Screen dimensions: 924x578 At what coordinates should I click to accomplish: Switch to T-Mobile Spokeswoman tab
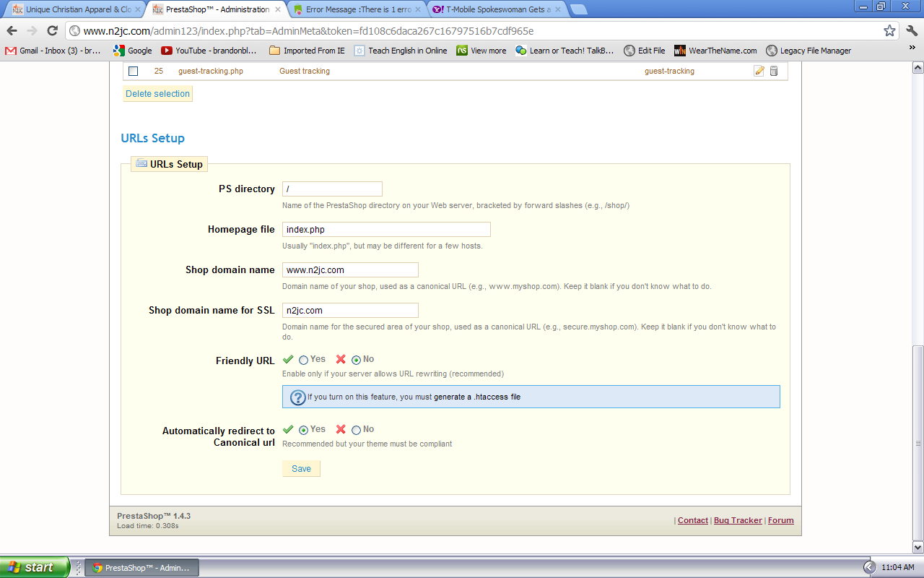point(497,9)
